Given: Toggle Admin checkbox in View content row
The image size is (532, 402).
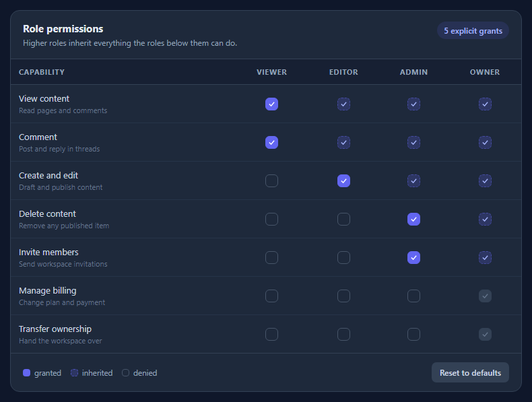Looking at the screenshot, I should point(413,104).
